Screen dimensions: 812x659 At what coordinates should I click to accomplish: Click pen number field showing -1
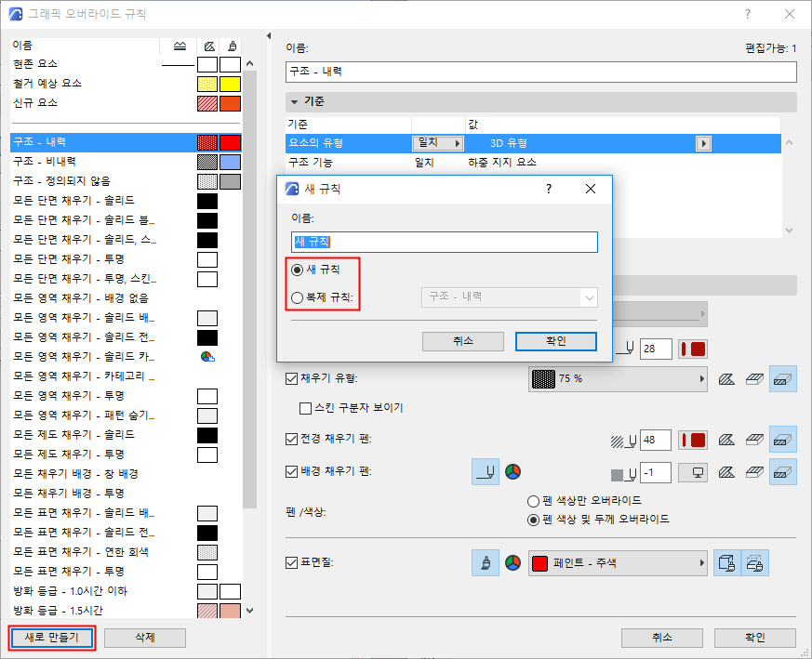pos(656,472)
